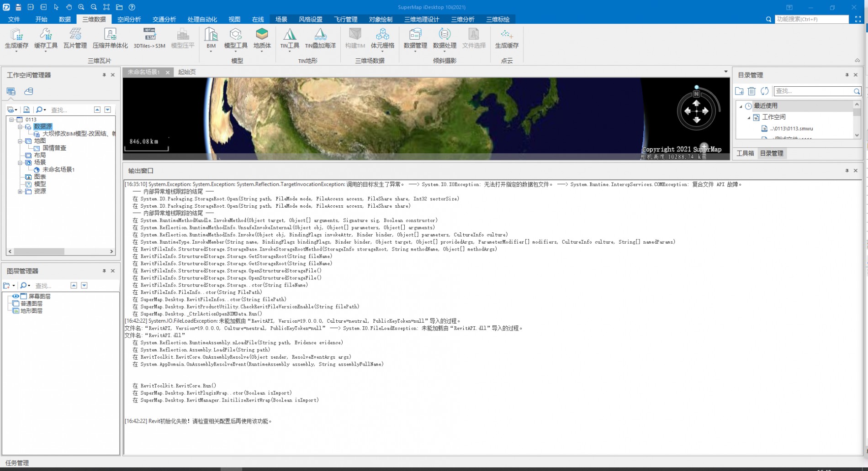Click the point cloud 生成缓存 icon

507,39
